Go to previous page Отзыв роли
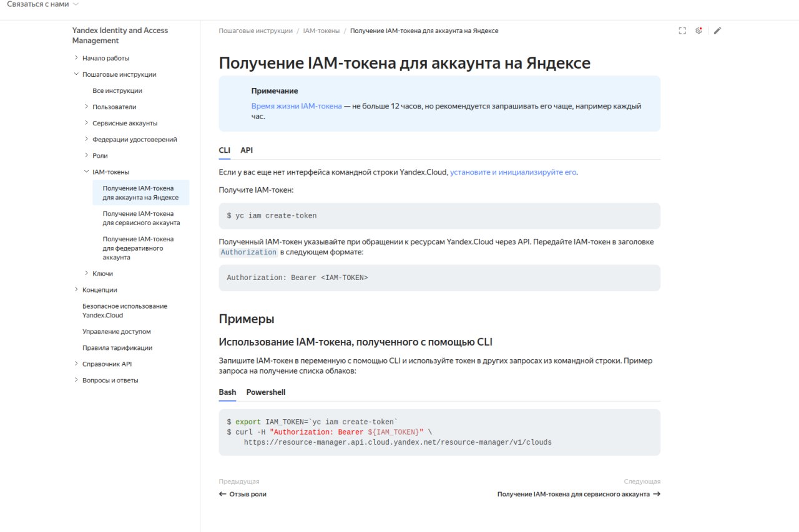Viewport: 799px width, 532px height. [x=243, y=494]
